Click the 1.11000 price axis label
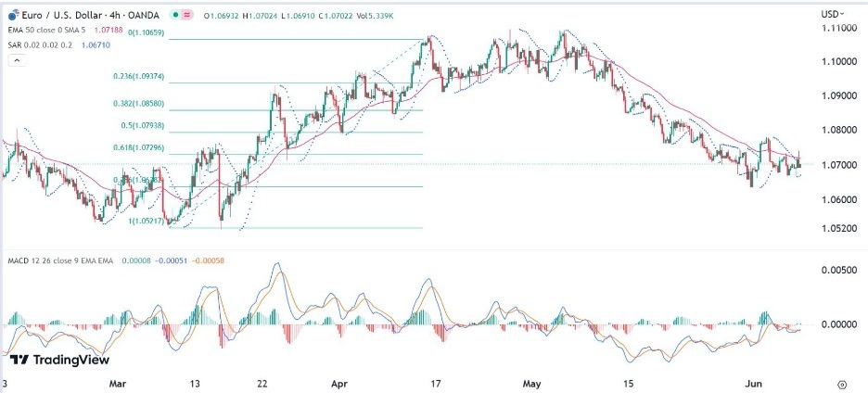This screenshot has width=868, height=393. click(x=838, y=28)
